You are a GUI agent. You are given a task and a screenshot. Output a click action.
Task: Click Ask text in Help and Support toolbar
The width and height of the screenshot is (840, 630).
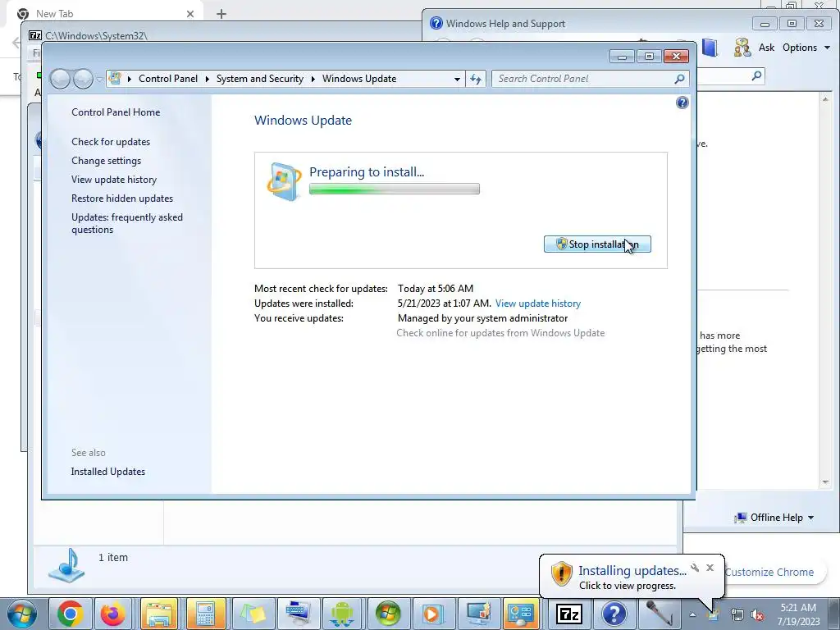pos(767,48)
